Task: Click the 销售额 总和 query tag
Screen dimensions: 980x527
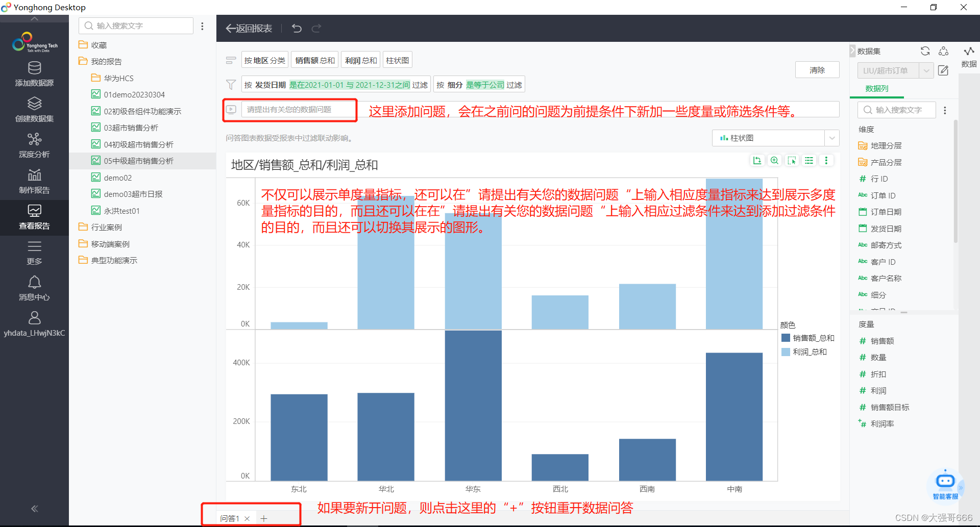Action: click(x=315, y=60)
